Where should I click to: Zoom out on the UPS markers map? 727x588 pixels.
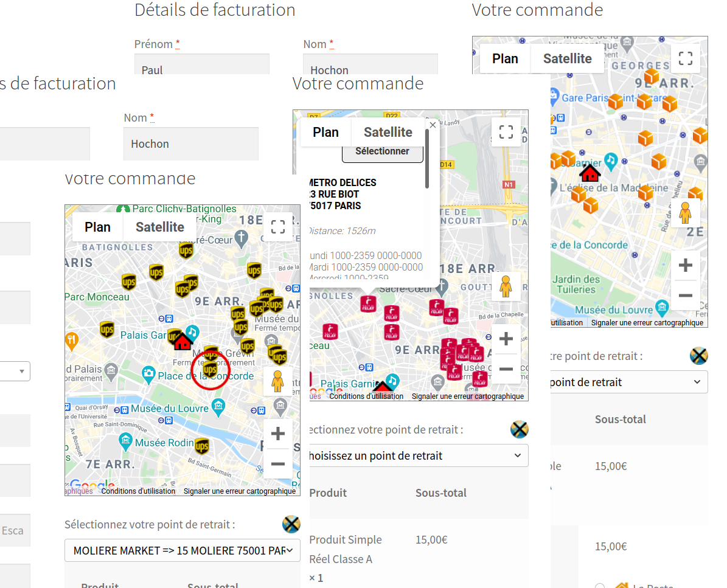(x=278, y=464)
